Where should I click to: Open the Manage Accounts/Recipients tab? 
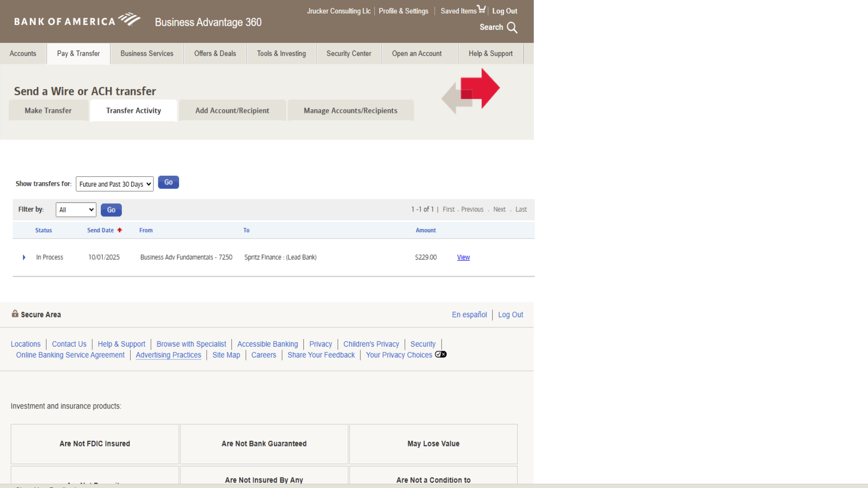(x=350, y=111)
